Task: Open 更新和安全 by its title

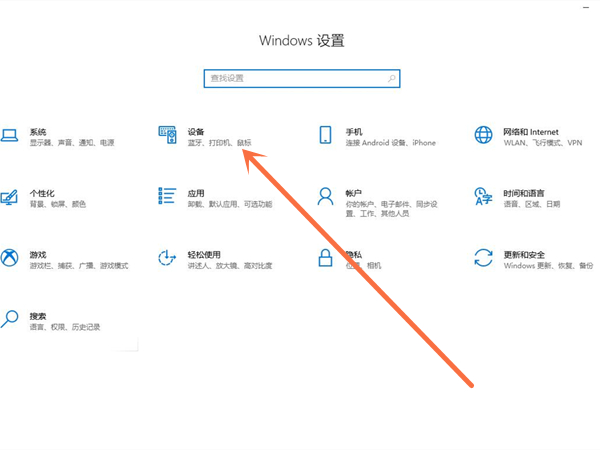Action: [x=524, y=255]
